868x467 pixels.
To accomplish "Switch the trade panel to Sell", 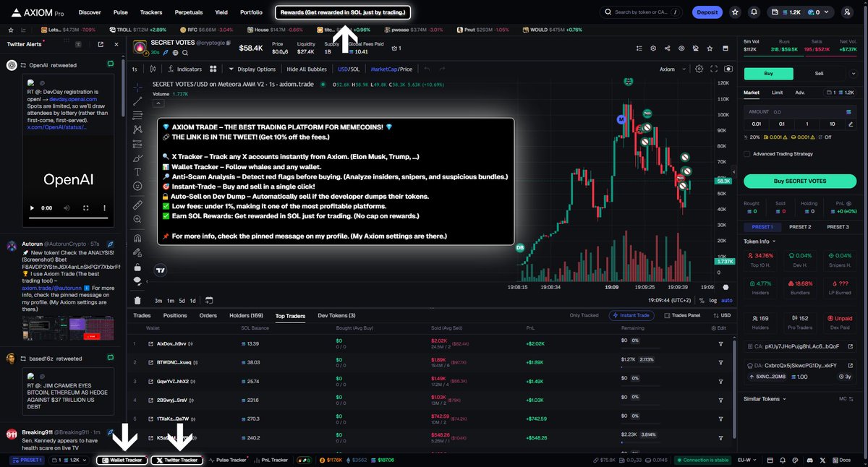I will pos(819,74).
